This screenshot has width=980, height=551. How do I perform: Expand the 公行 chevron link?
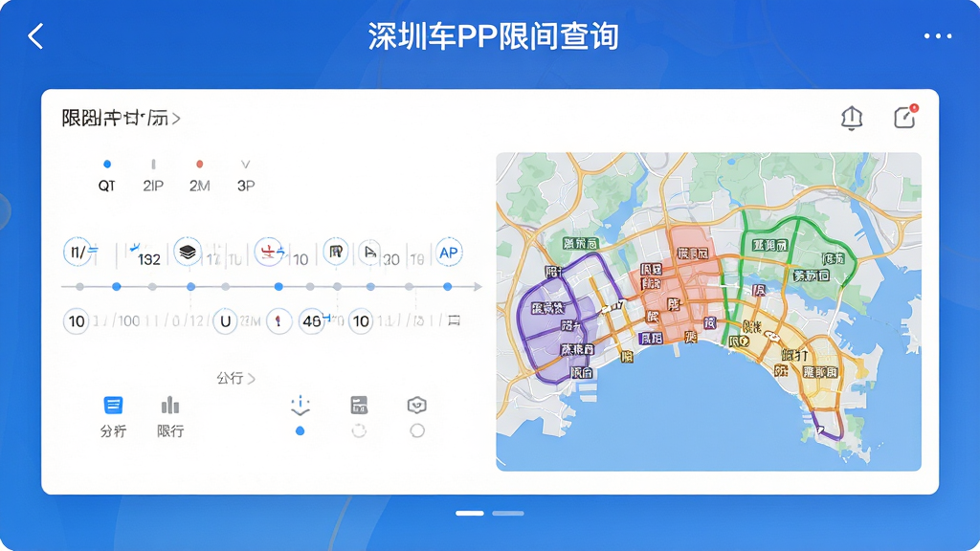(x=235, y=378)
